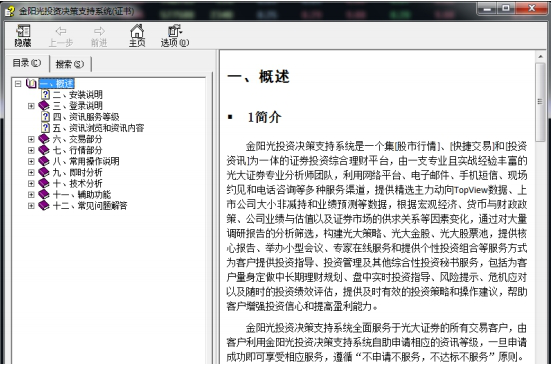Image resolution: width=551 pixels, height=378 pixels.
Task: Expand the 八、常用操作说明 tree node
Action: tap(31, 161)
